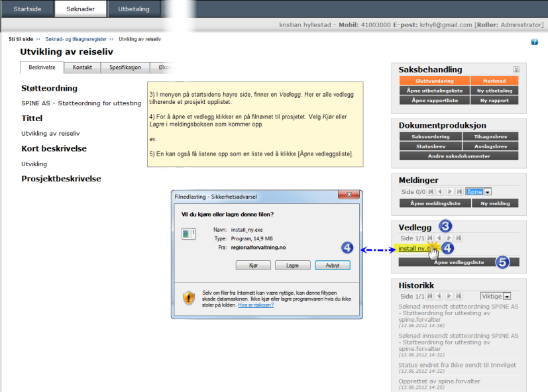The width and height of the screenshot is (548, 392).
Task: Click the Ny melding button
Action: click(495, 203)
